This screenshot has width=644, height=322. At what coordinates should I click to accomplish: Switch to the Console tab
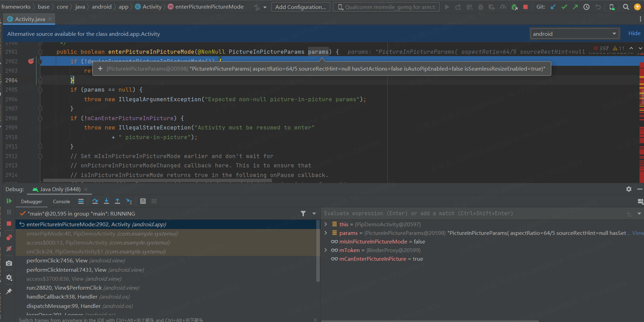pos(61,201)
